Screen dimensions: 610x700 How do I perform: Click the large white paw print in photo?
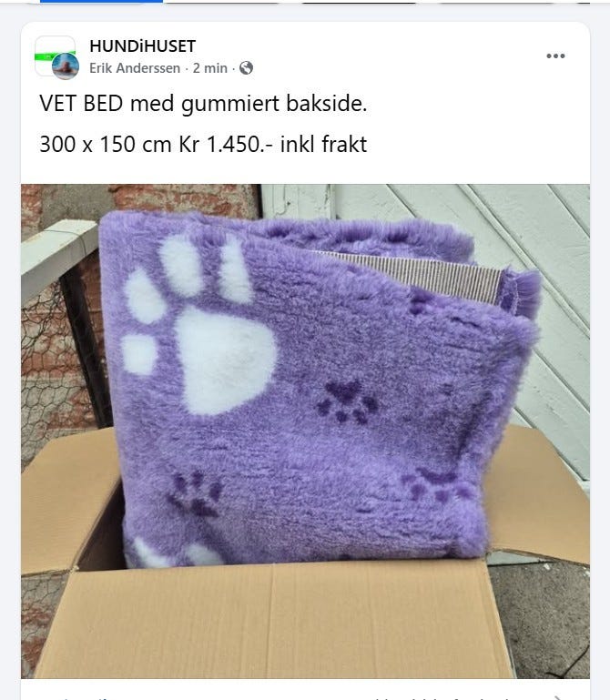(226, 360)
